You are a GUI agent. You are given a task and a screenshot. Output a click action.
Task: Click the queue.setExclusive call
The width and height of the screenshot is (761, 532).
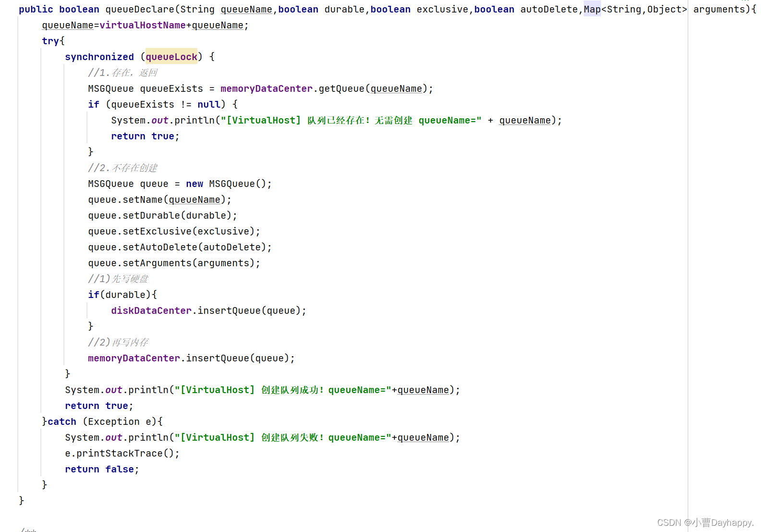174,231
